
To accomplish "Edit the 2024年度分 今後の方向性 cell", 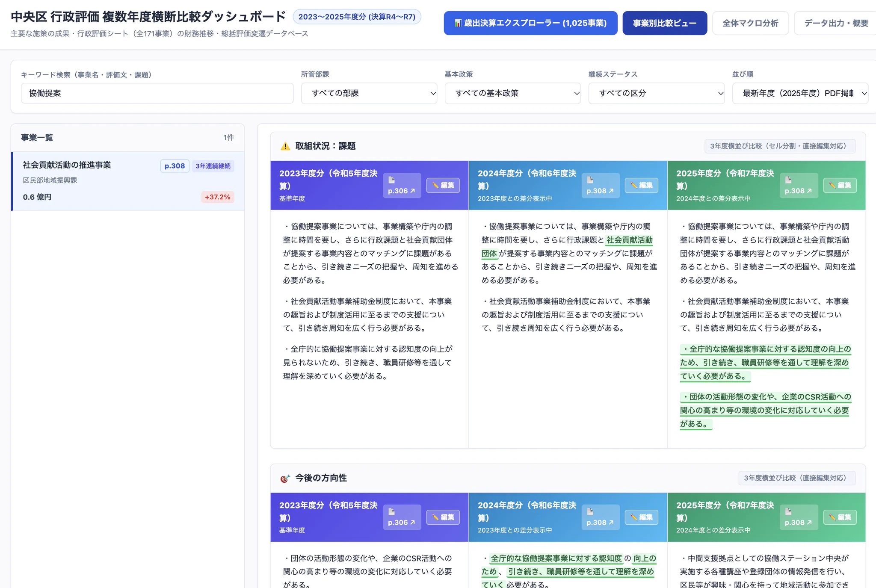I will pyautogui.click(x=641, y=517).
